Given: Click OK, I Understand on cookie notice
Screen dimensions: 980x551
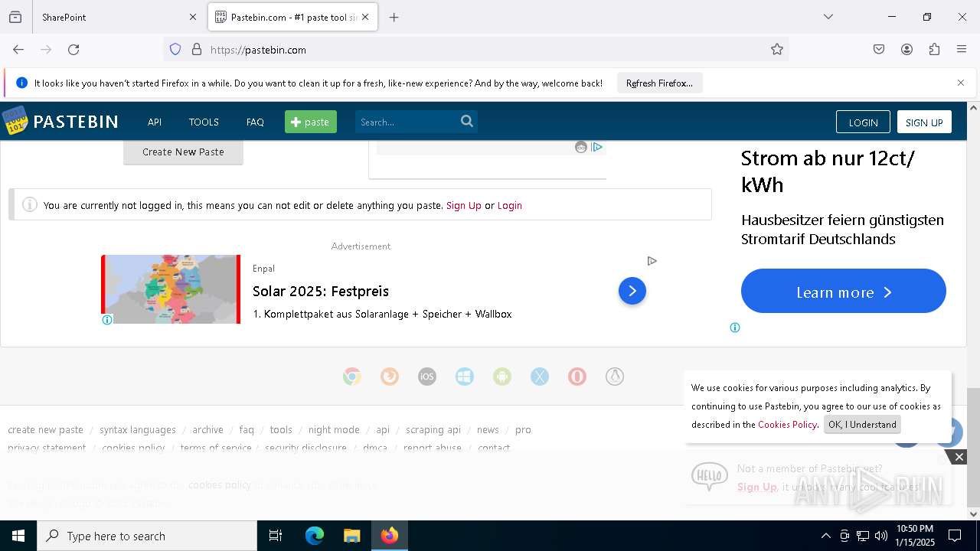Looking at the screenshot, I should [x=862, y=425].
